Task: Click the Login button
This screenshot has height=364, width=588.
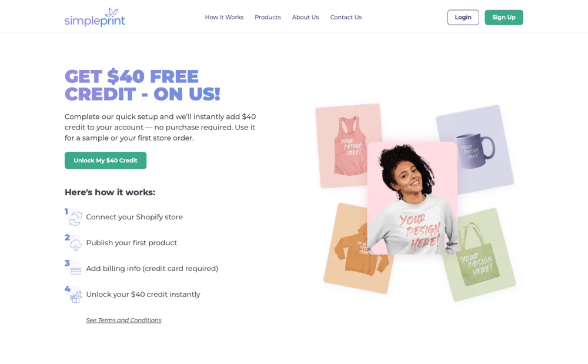Action: click(463, 17)
